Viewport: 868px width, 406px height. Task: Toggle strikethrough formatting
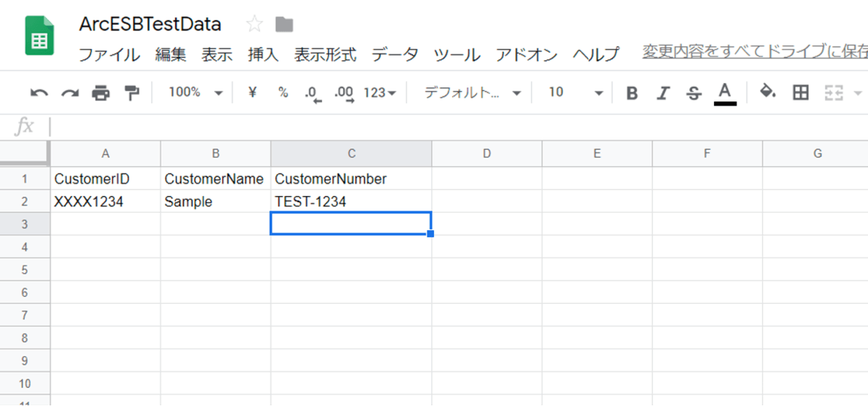pos(694,93)
